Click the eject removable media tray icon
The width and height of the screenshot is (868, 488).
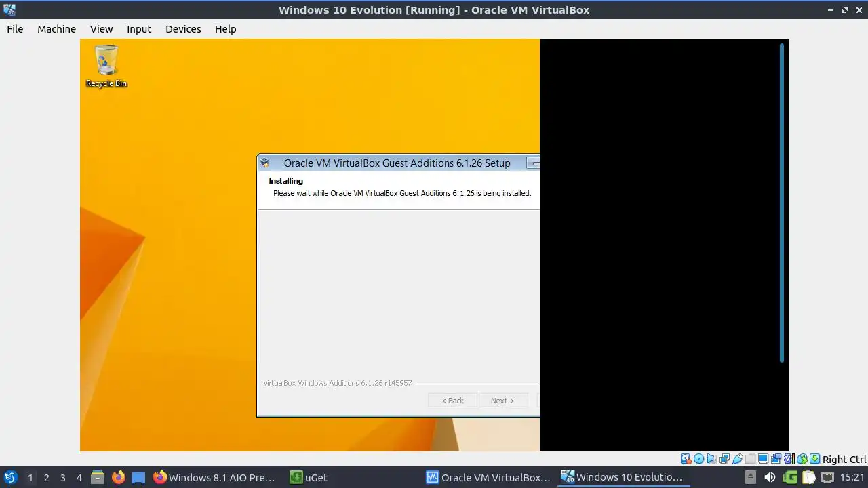[750, 477]
